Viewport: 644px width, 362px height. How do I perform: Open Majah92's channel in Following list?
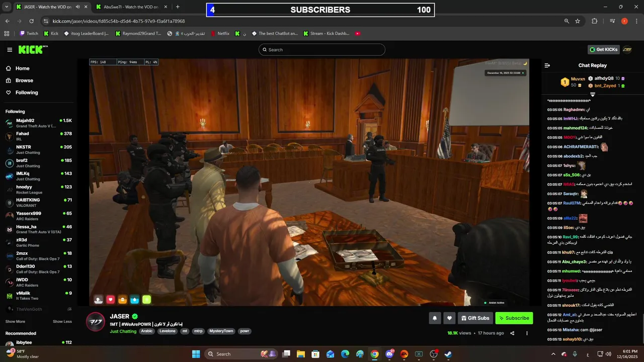tap(39, 123)
